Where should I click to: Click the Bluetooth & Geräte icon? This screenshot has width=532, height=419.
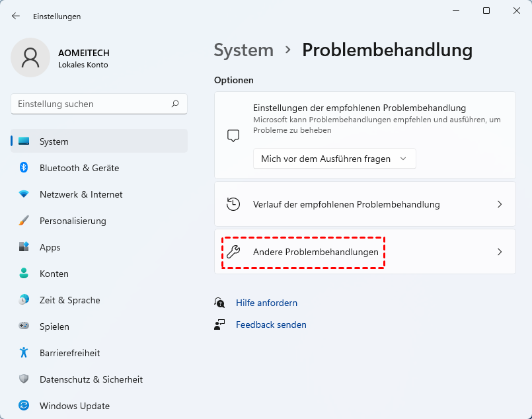pyautogui.click(x=24, y=168)
